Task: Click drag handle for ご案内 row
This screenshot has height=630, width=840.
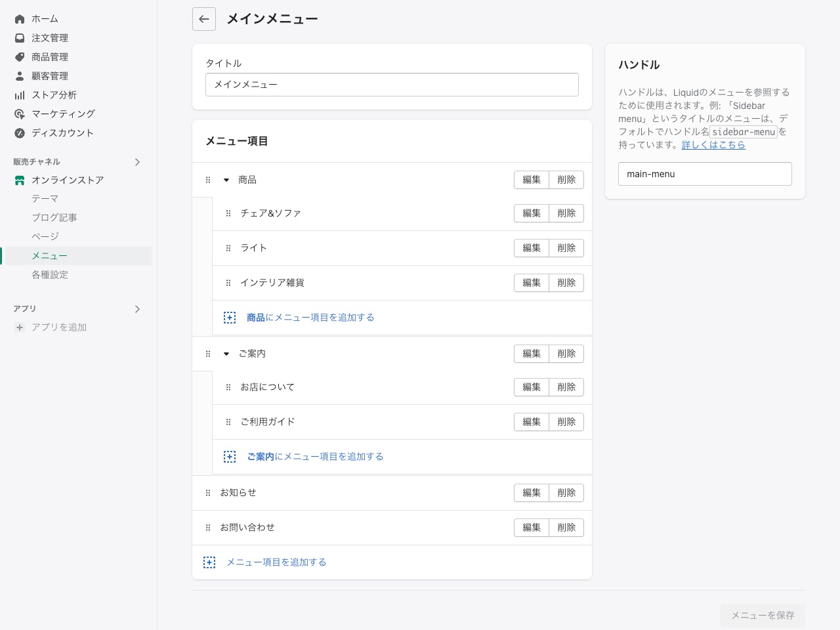Action: (208, 354)
